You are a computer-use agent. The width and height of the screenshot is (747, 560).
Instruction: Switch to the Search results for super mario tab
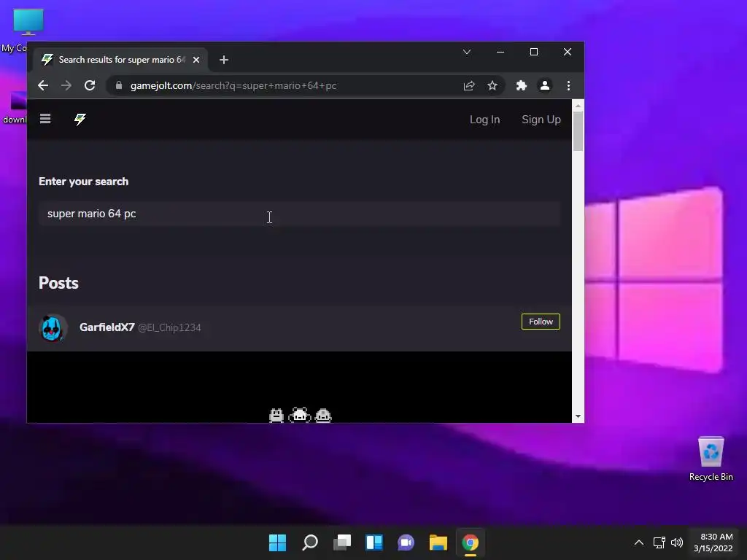click(120, 60)
